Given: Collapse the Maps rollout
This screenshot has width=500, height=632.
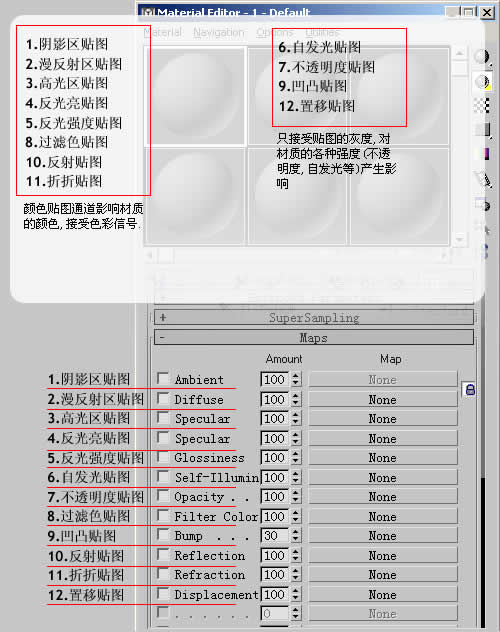Looking at the screenshot, I should pos(313,337).
